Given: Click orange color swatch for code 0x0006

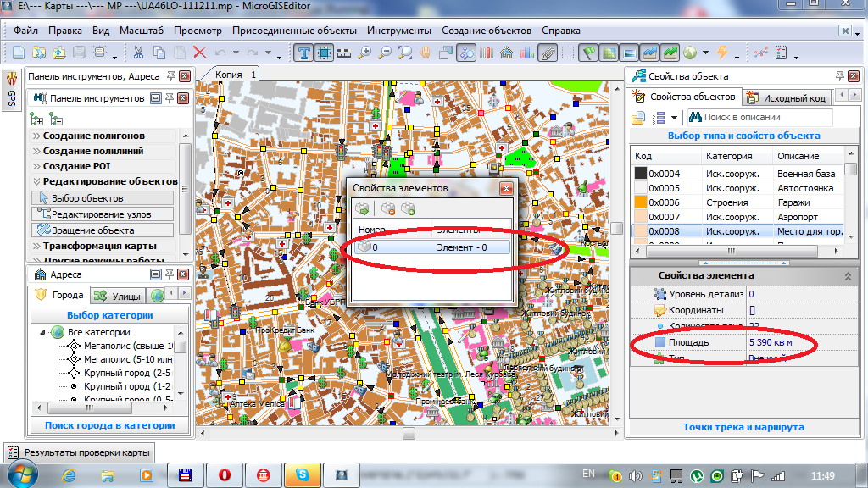Looking at the screenshot, I should click(x=641, y=202).
